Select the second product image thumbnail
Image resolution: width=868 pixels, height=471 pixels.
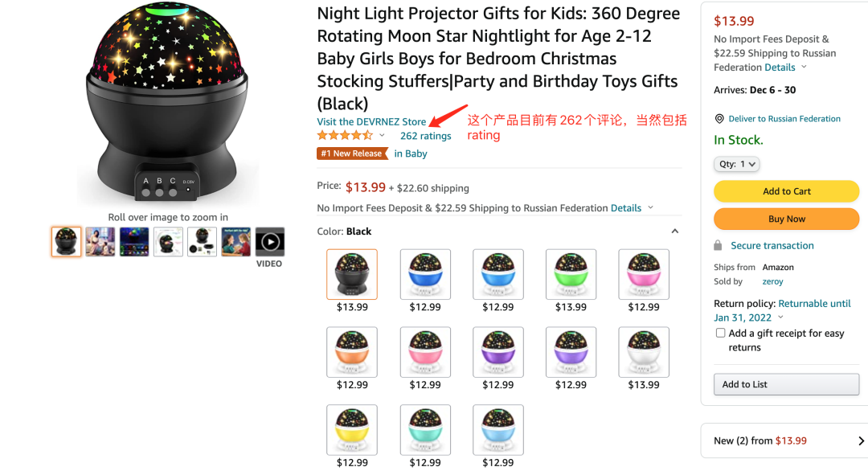coord(100,241)
